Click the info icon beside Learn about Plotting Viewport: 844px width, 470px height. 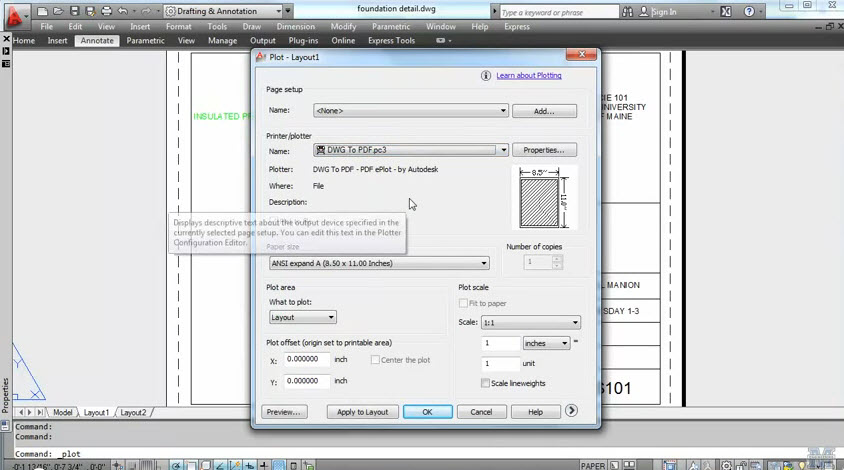(x=486, y=76)
